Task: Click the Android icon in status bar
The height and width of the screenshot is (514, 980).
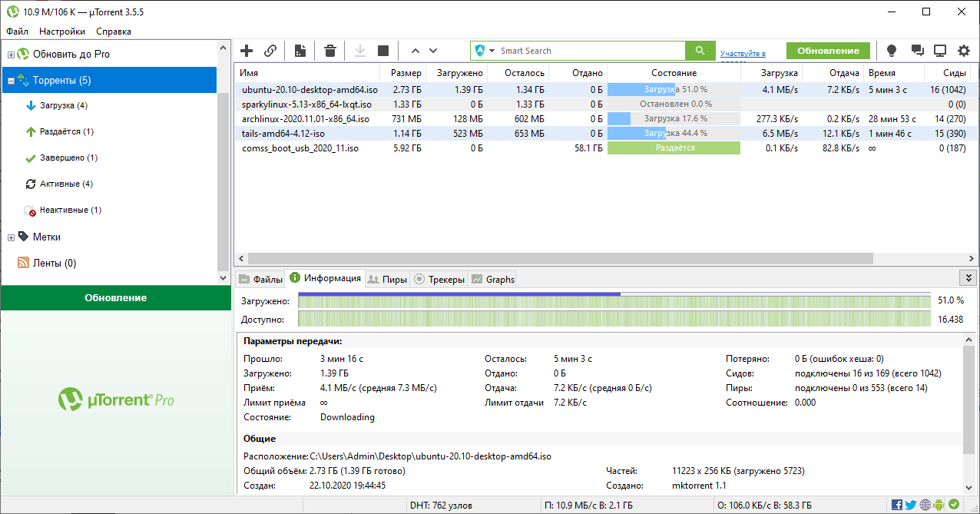Action: (939, 505)
